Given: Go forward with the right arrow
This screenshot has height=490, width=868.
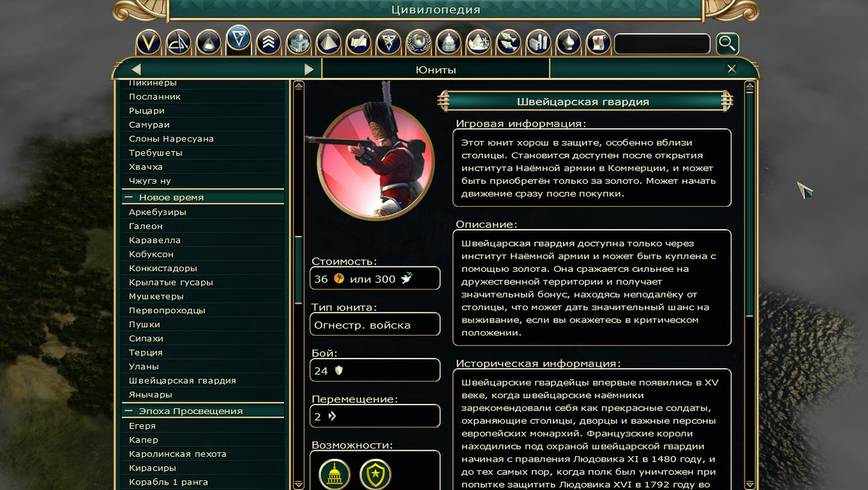Looking at the screenshot, I should [x=309, y=69].
